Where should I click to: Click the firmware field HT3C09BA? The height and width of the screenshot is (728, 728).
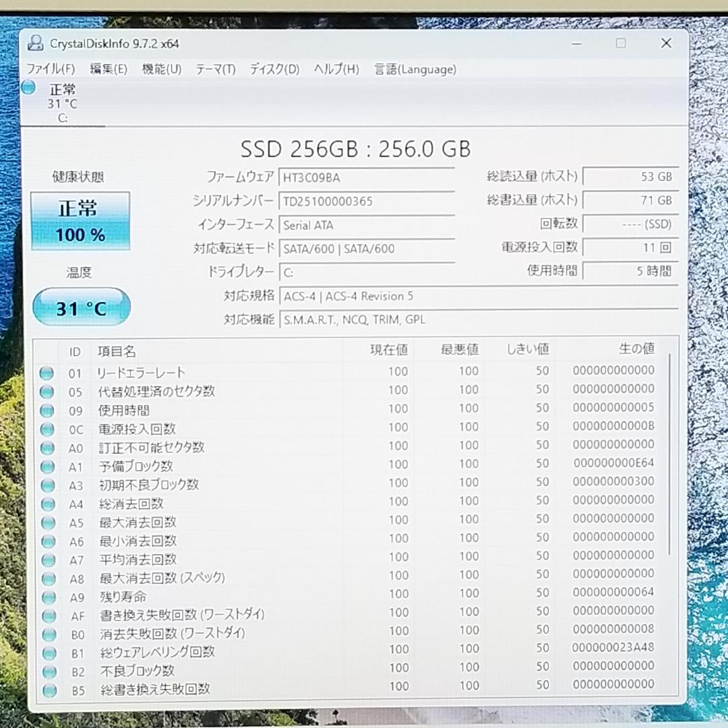(366, 178)
